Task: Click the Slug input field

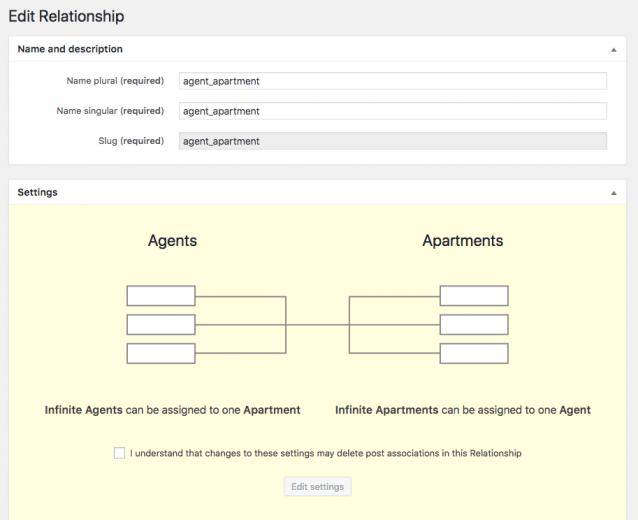Action: coord(393,141)
